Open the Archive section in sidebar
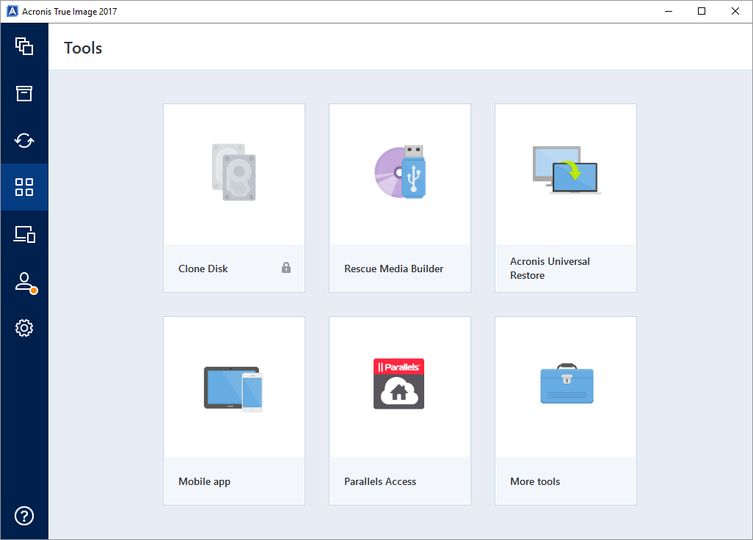The width and height of the screenshot is (753, 540). 24,93
